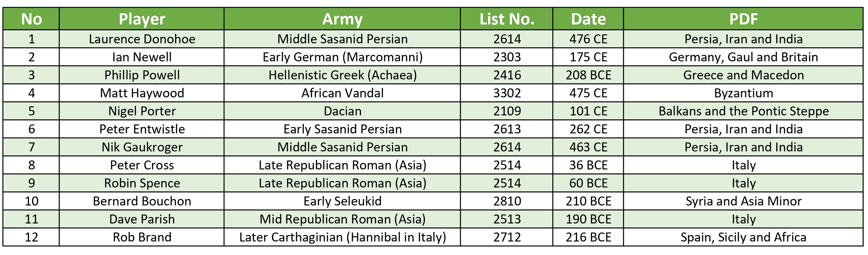Select the Byzantium PDF cell
The image size is (868, 255).
(743, 93)
